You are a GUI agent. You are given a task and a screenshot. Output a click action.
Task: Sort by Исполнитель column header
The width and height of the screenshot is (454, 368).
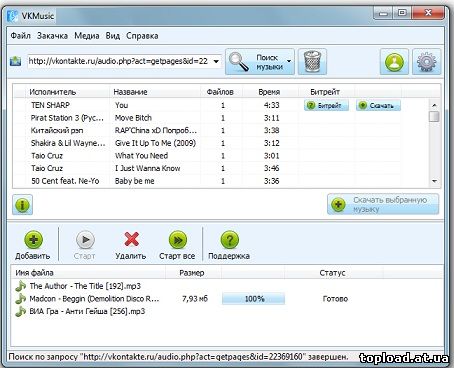pos(67,92)
